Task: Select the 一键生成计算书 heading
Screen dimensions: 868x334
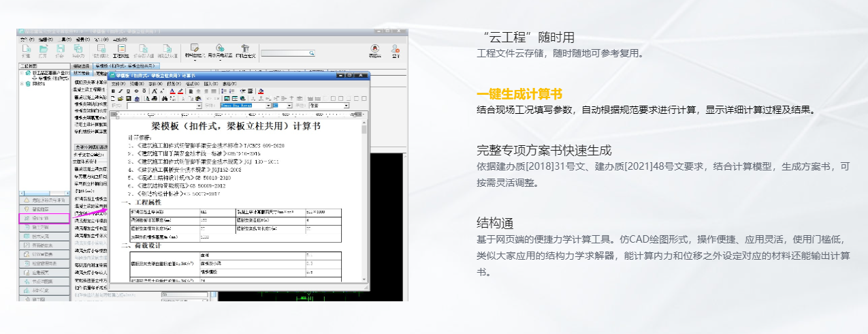Action: [x=519, y=93]
